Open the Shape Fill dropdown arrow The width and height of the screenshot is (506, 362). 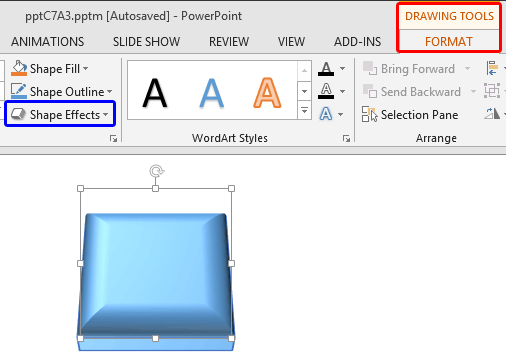point(86,69)
